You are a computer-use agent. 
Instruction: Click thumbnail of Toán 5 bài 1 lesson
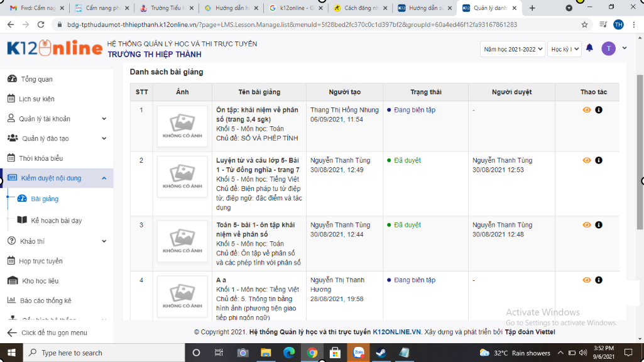pos(182,241)
